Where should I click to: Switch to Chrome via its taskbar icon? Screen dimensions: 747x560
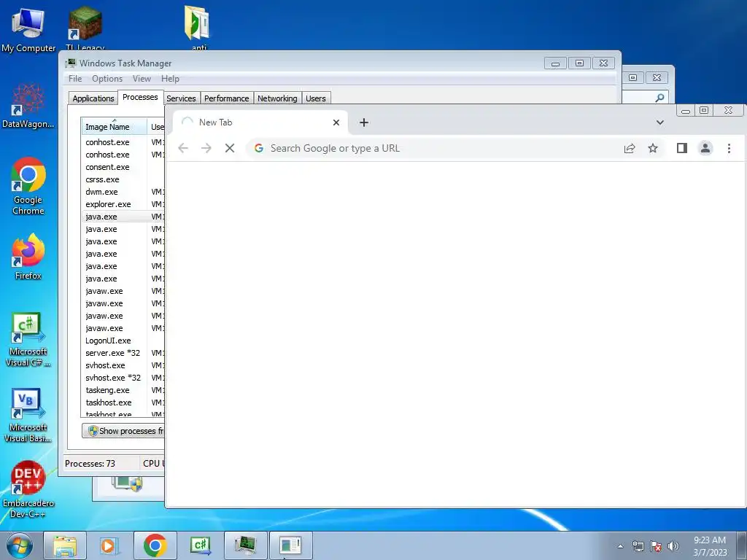tap(155, 545)
